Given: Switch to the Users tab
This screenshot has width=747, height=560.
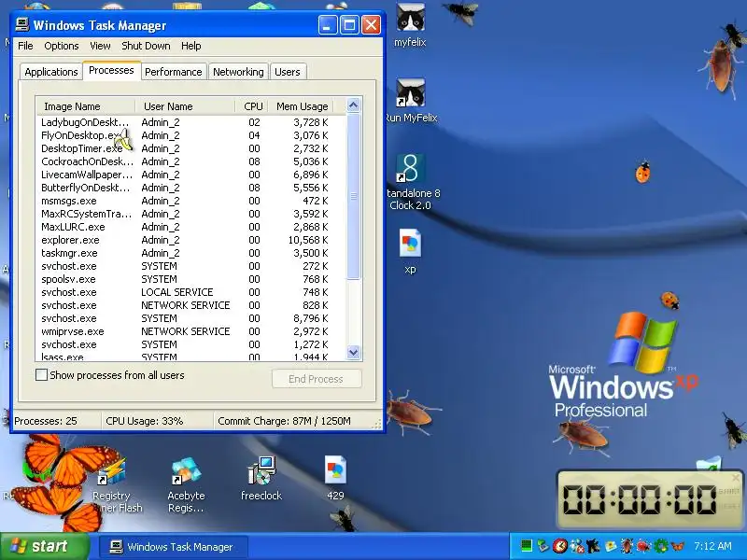Looking at the screenshot, I should (x=288, y=72).
